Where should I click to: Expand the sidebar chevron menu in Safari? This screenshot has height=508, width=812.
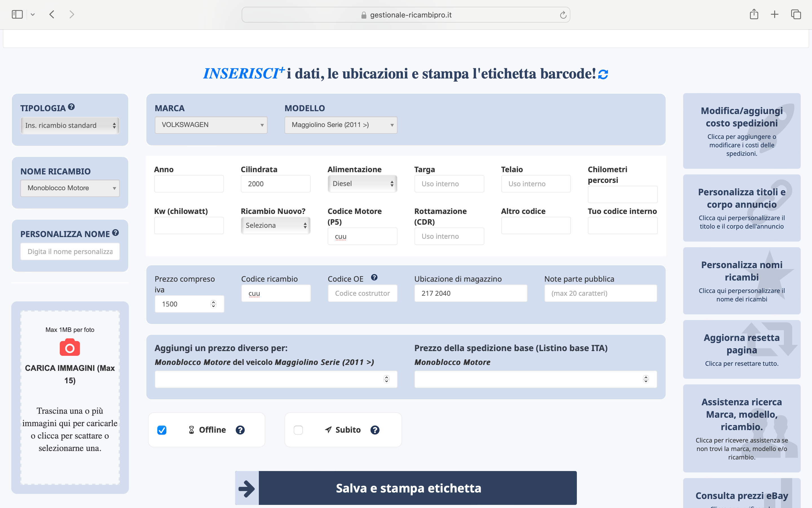coord(32,14)
